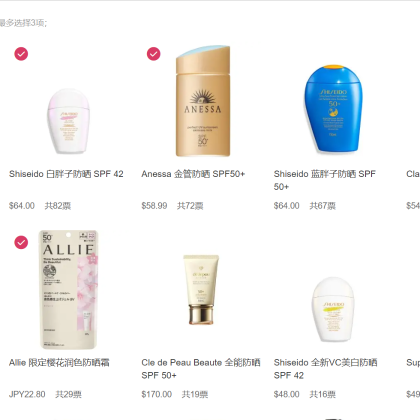
Task: Open Shiseido 蓝胖子防晒 SPF 50+ title link
Action: [325, 180]
